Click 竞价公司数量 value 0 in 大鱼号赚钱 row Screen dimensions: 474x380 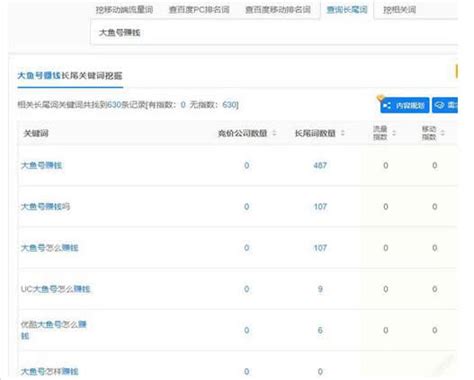tap(247, 165)
